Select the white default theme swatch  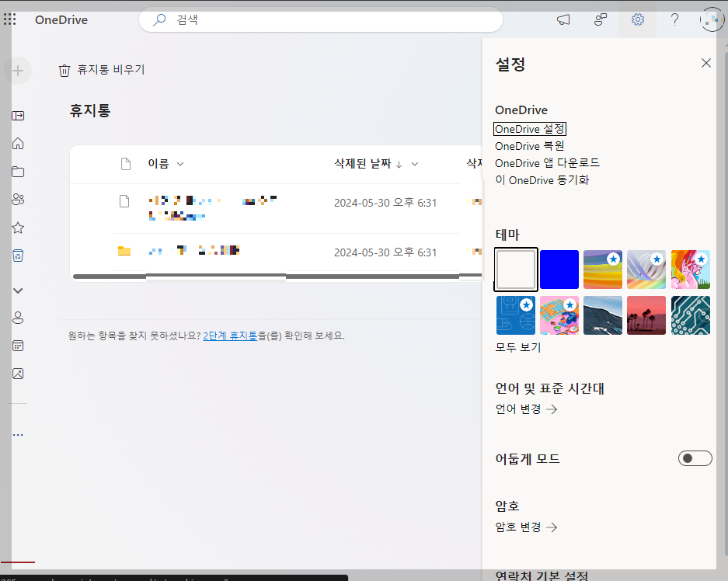tap(516, 270)
